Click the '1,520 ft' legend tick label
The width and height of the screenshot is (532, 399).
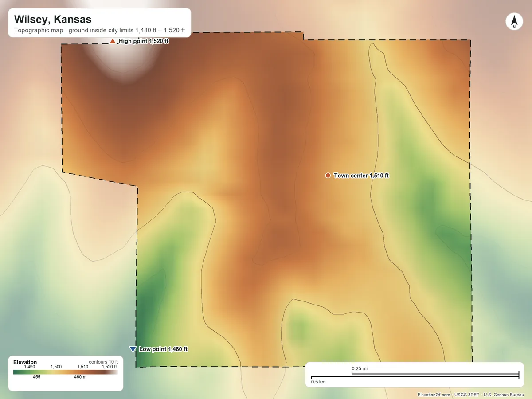point(109,367)
